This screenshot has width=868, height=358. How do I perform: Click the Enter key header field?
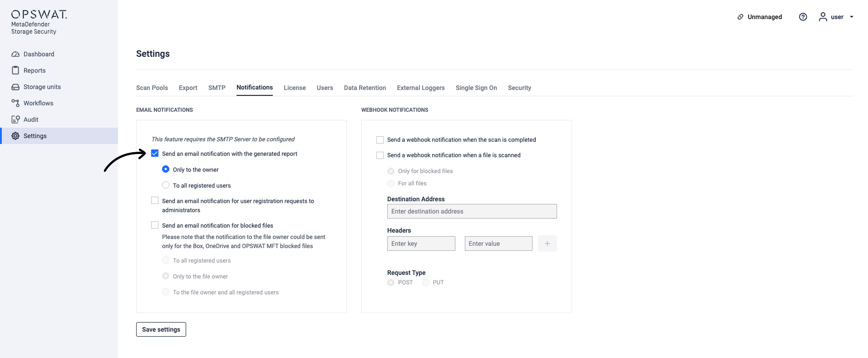421,244
